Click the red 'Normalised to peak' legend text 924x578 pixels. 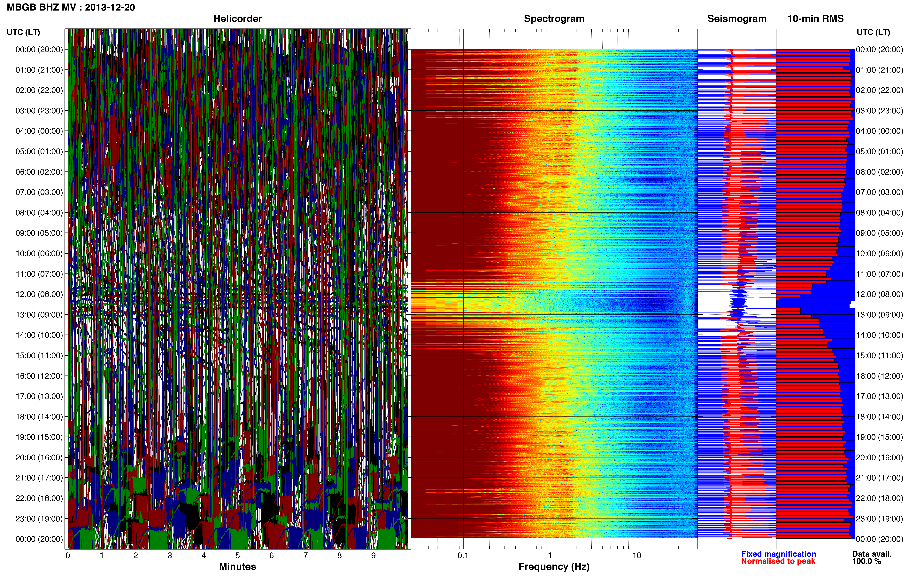778,561
